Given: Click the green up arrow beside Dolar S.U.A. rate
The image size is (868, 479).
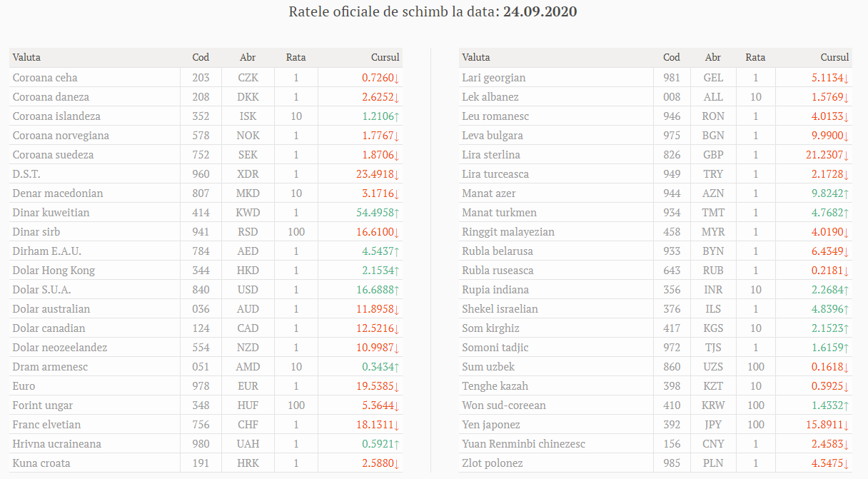Looking at the screenshot, I should tap(397, 290).
